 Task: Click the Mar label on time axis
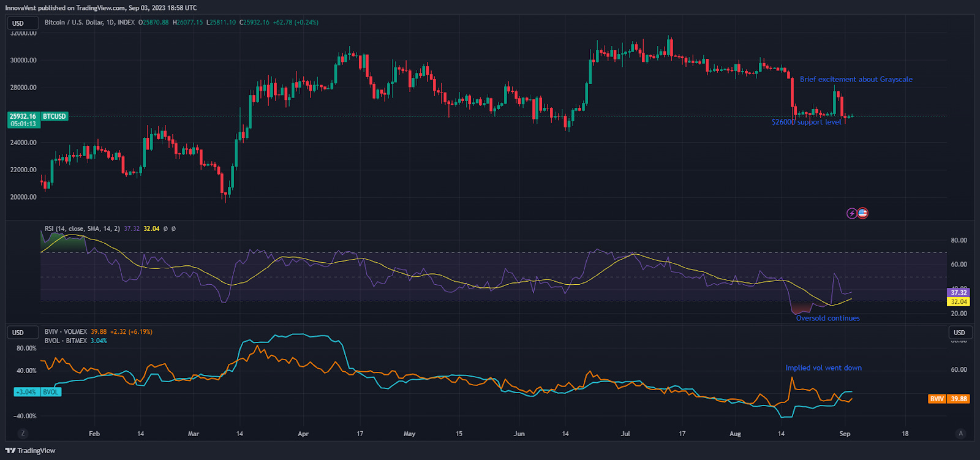pos(194,434)
